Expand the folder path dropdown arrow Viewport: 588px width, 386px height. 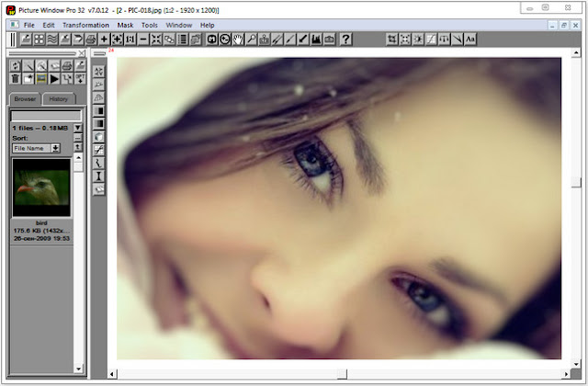[77, 128]
